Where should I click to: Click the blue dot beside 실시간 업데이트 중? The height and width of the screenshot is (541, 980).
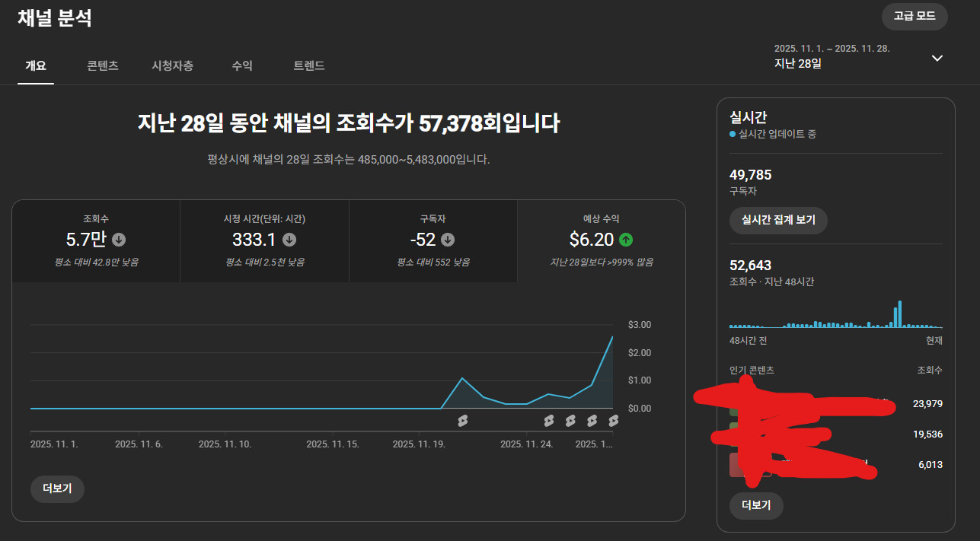point(733,134)
